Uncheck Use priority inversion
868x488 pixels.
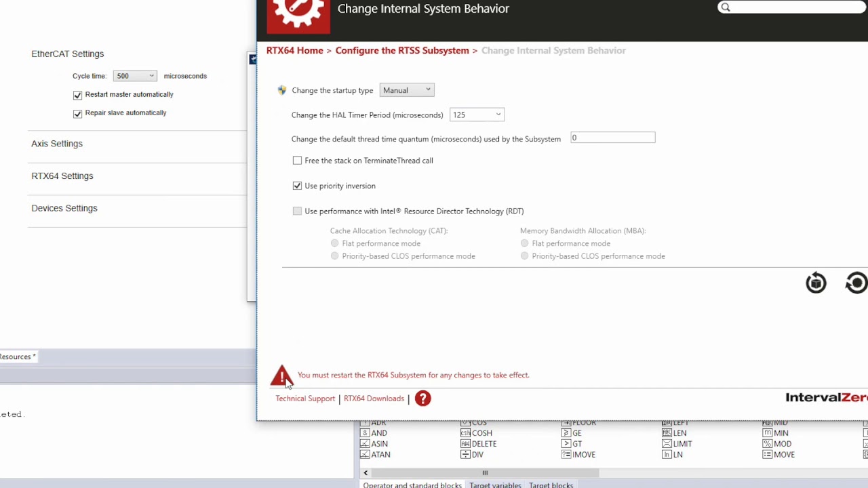[x=297, y=186]
